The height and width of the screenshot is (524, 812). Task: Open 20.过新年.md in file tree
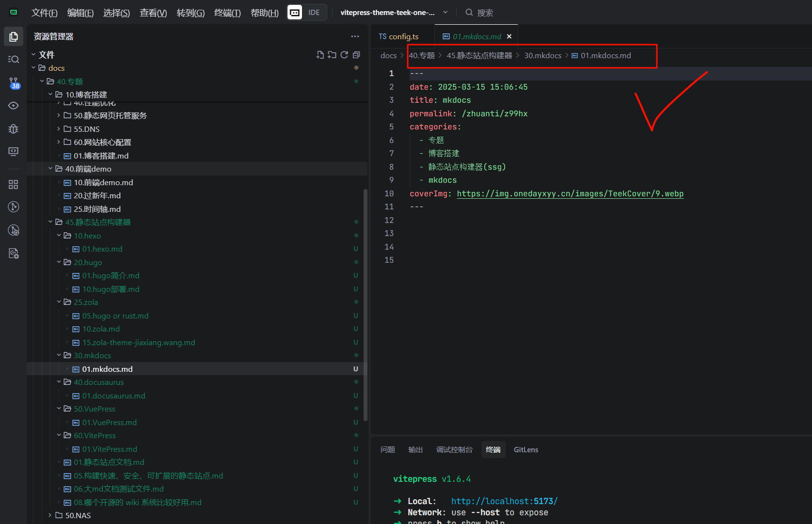point(97,195)
